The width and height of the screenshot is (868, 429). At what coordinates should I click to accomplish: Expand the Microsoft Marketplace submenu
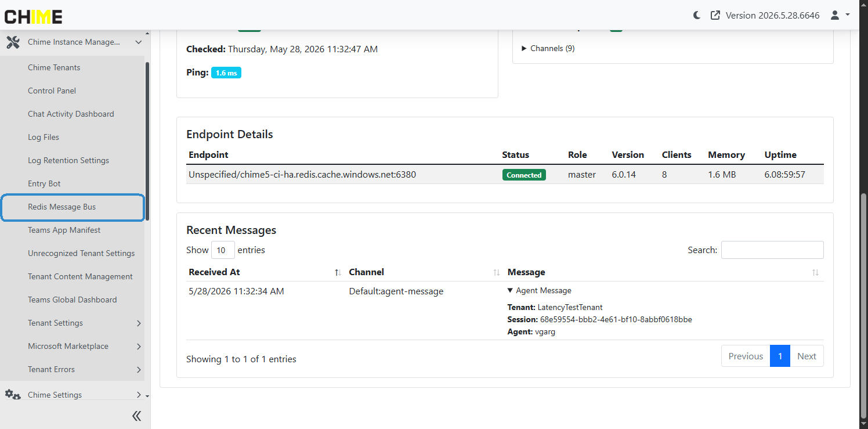139,346
